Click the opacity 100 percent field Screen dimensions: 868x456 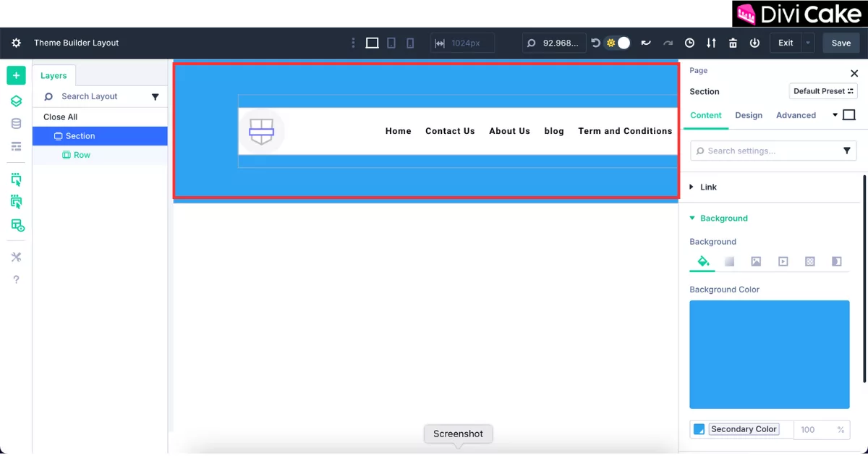point(822,429)
